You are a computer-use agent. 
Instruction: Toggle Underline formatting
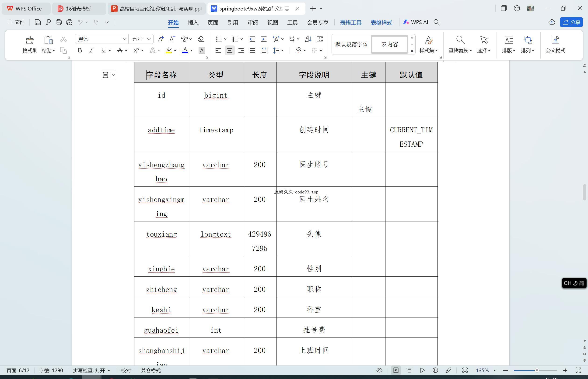tap(103, 50)
